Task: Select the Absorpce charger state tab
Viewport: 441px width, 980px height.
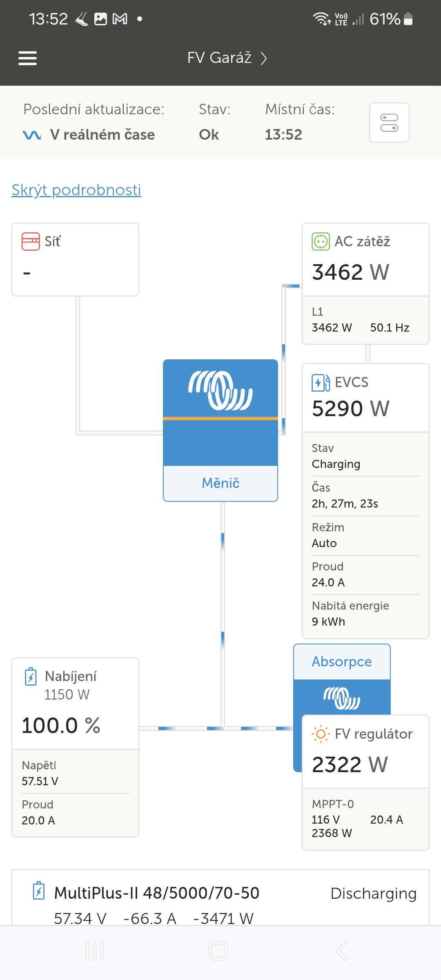Action: pyautogui.click(x=342, y=661)
